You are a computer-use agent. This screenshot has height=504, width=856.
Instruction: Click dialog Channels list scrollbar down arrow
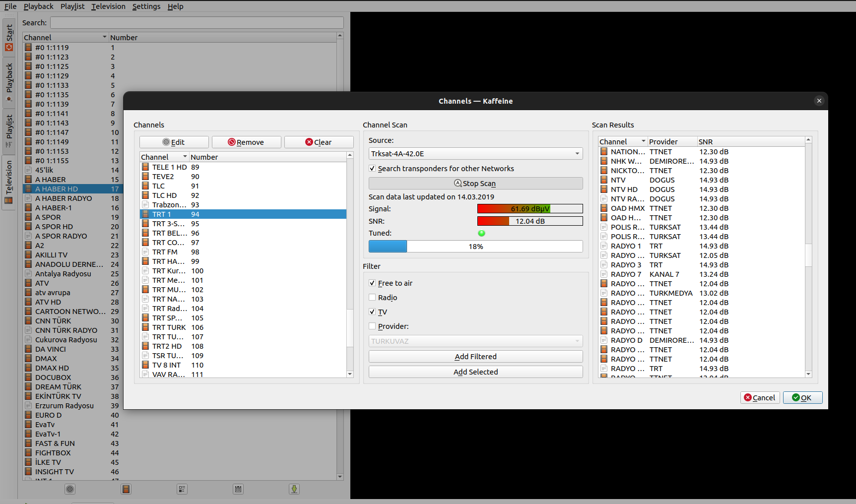click(350, 374)
